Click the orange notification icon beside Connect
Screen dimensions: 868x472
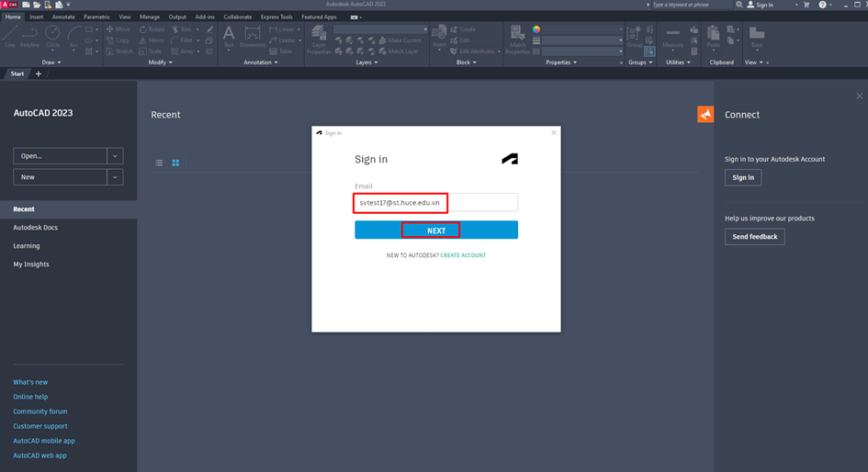(705, 114)
